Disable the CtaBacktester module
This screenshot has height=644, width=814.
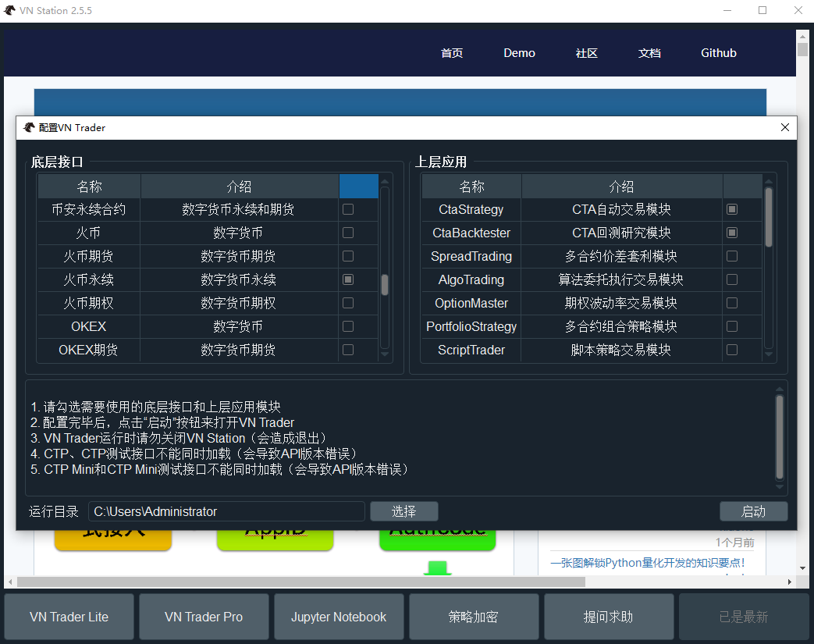pos(731,233)
